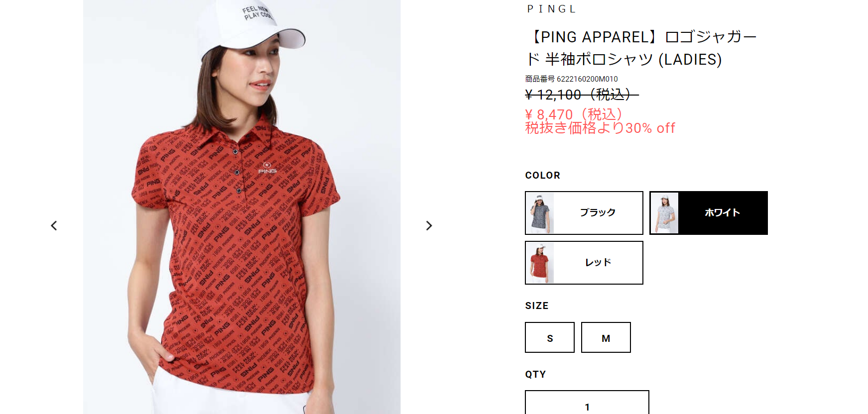Image resolution: width=868 pixels, height=414 pixels.
Task: Click the red shirt thumbnail
Action: point(540,263)
